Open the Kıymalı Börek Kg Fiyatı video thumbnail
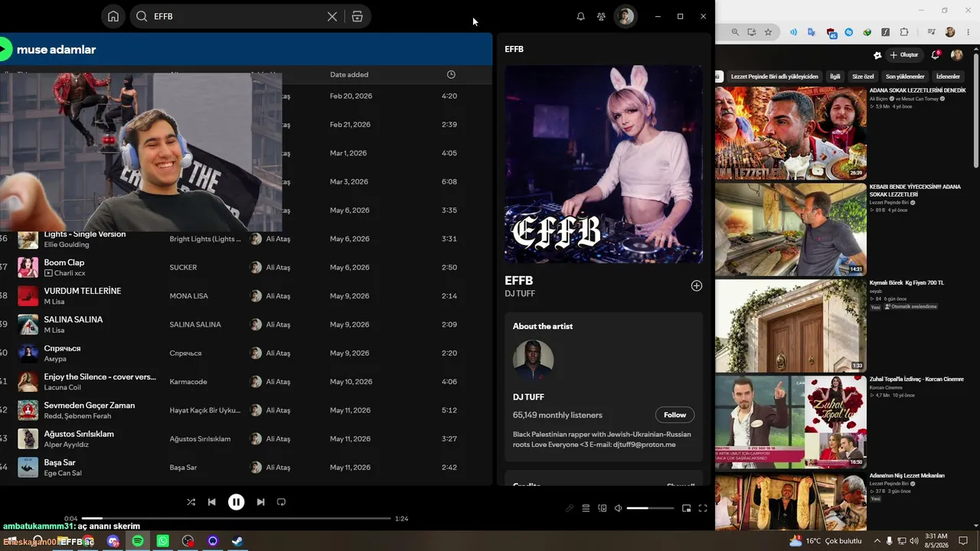The height and width of the screenshot is (551, 980). pos(791,325)
